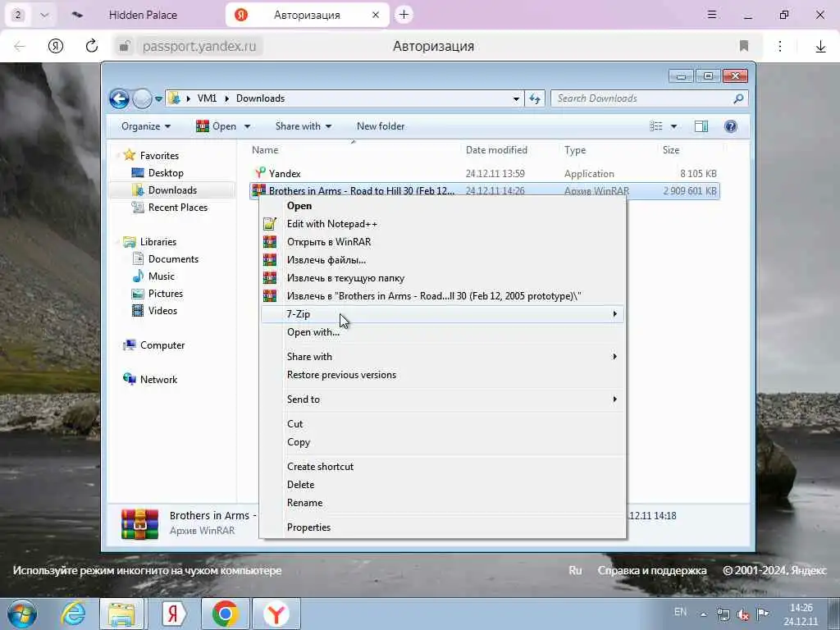Click the refresh button beside the address bar

(535, 98)
